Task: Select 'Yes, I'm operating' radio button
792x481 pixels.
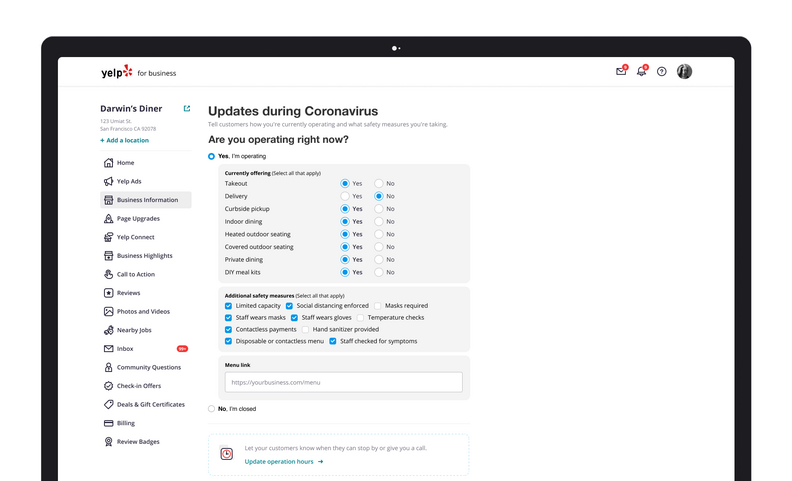Action: [211, 156]
